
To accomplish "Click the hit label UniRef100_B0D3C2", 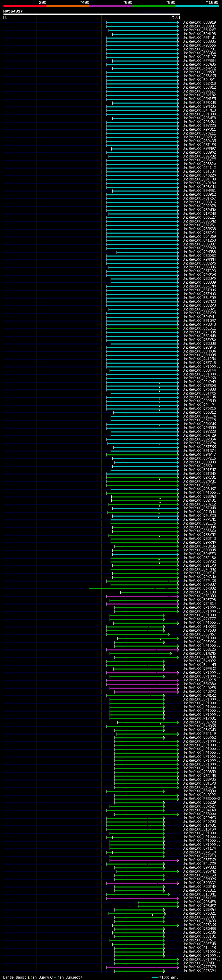I will point(199,883).
